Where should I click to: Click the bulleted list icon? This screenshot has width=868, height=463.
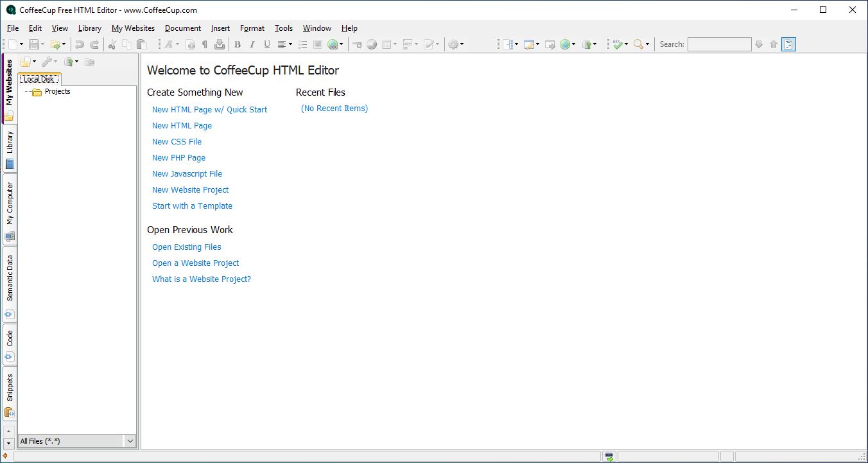tap(303, 44)
